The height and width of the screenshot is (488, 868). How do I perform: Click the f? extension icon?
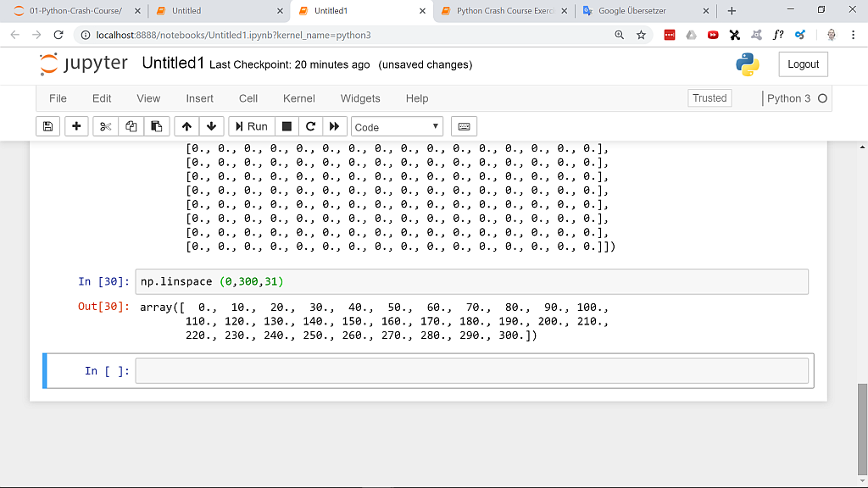pyautogui.click(x=778, y=35)
